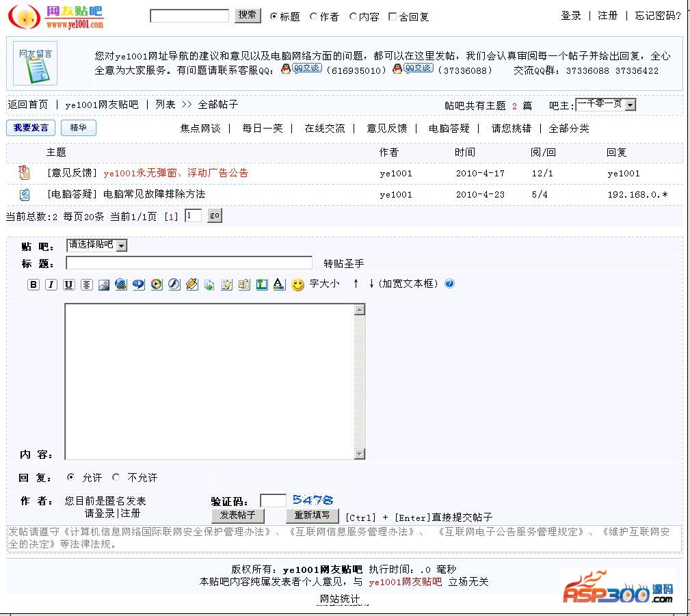The image size is (690, 616).
Task: Go to the 每日一笑 category
Action: [262, 128]
